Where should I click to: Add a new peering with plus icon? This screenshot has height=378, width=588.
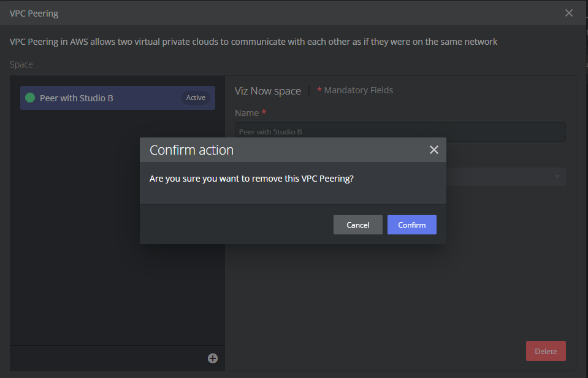(x=212, y=358)
